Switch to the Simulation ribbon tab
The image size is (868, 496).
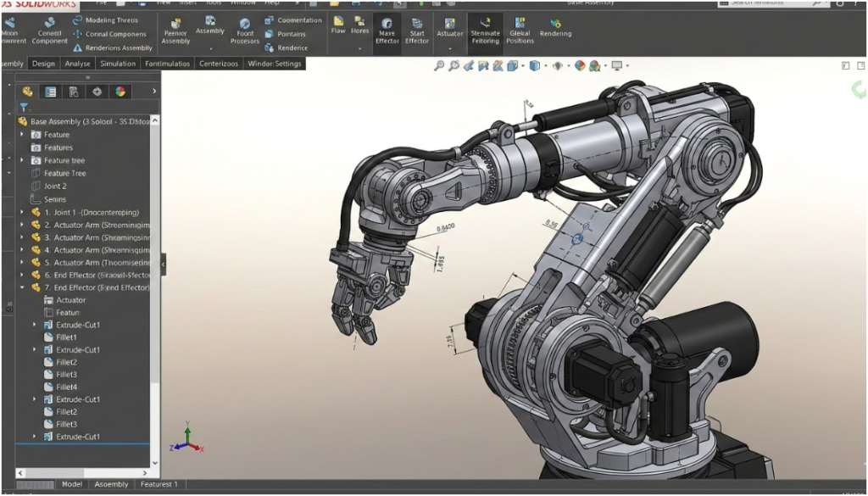click(x=117, y=64)
